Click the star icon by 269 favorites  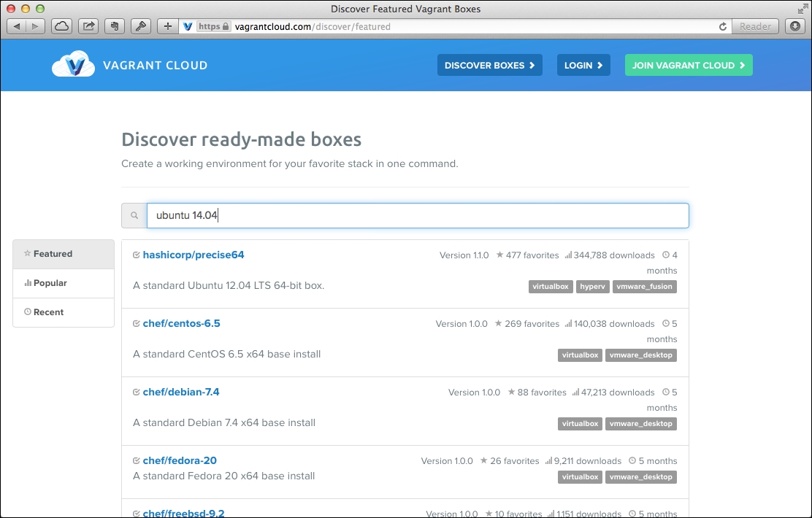pyautogui.click(x=499, y=323)
